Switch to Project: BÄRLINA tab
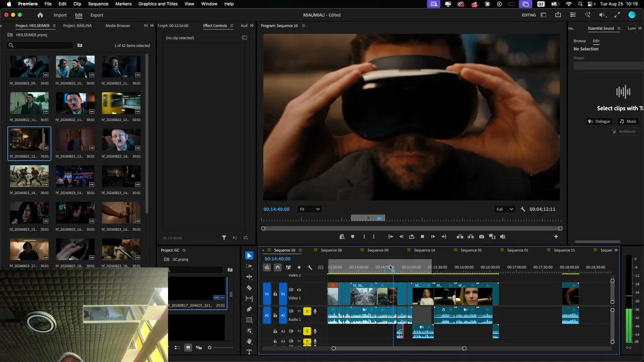This screenshot has width=644, height=362. [77, 26]
